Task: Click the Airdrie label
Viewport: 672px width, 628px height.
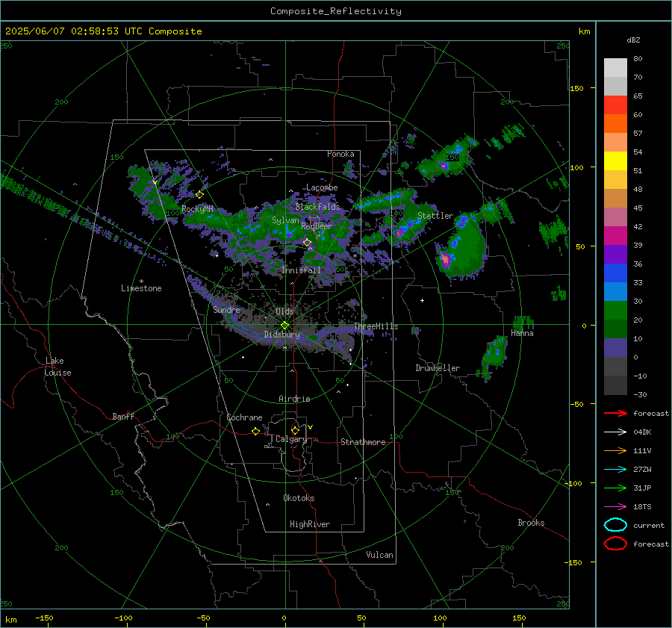Action: pos(294,399)
